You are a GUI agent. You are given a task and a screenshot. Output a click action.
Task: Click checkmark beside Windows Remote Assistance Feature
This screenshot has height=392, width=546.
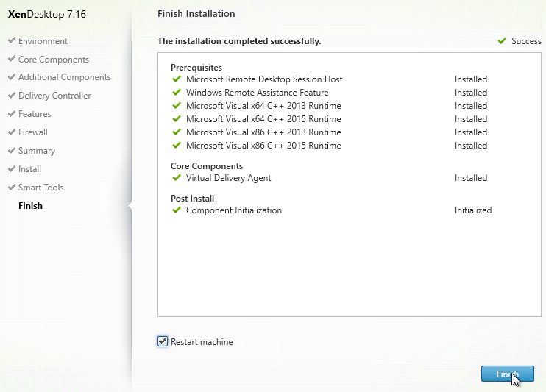coord(177,93)
